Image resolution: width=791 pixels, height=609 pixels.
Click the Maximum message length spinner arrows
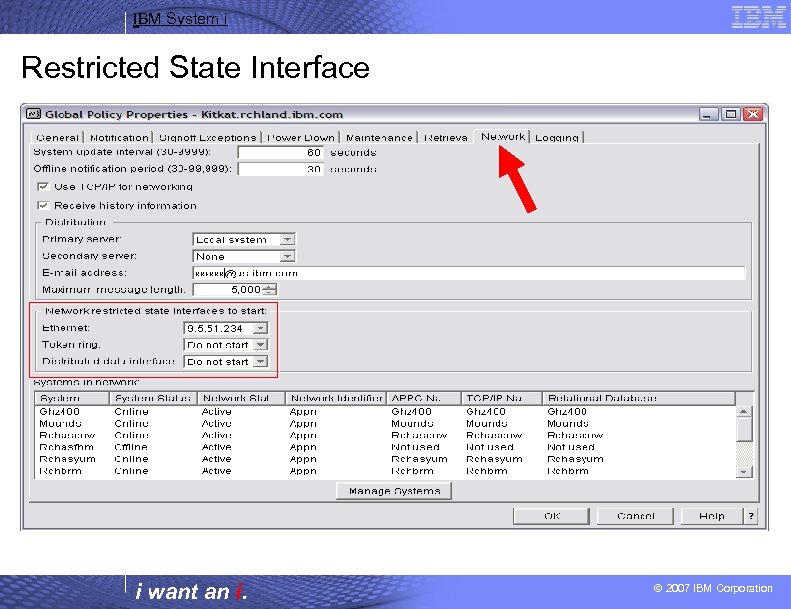pyautogui.click(x=270, y=290)
